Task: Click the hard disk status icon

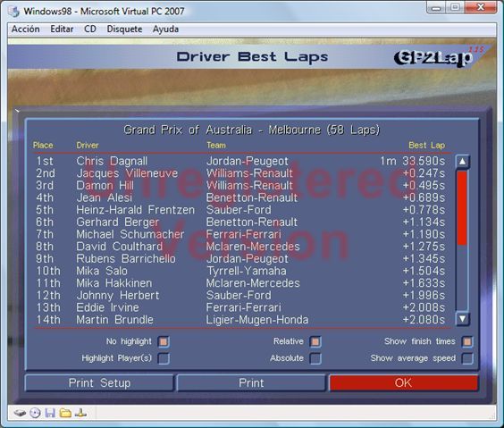Action: 20,413
